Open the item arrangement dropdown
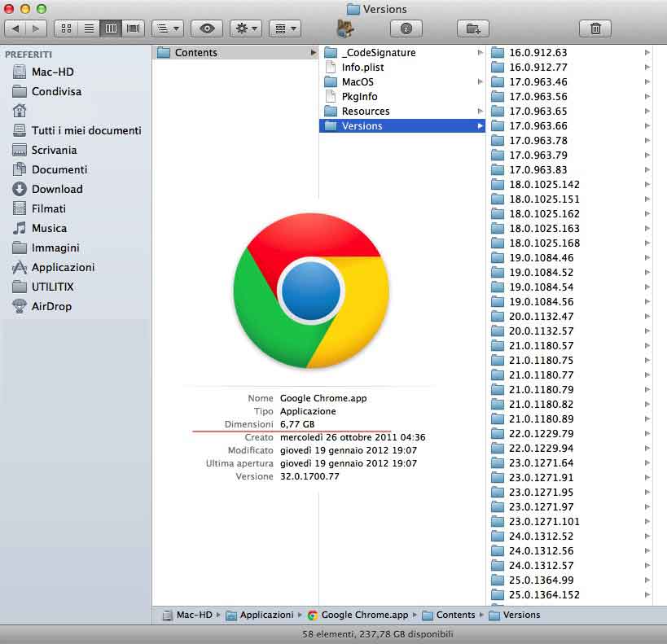Screen dimensions: 667x644 click(x=285, y=28)
